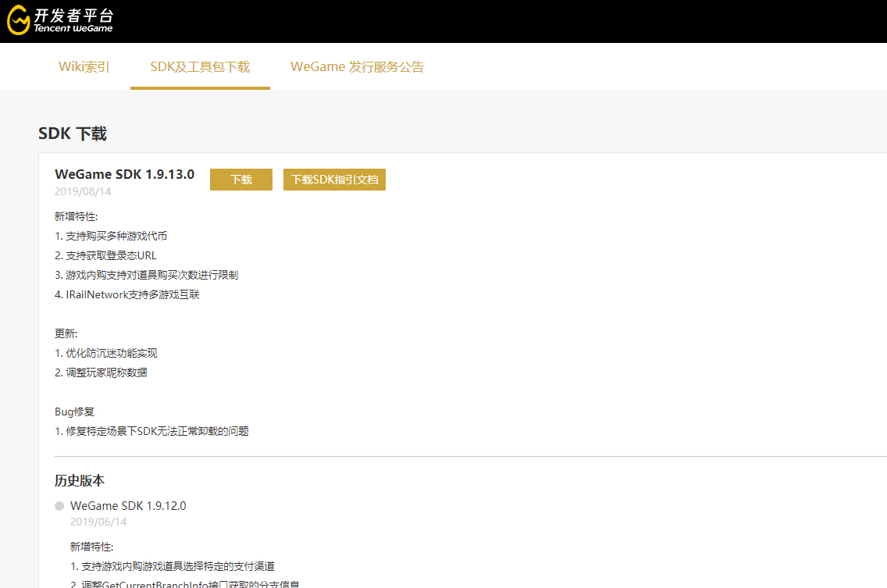Switch to the Wiki索引 tab
The image size is (887, 588).
coord(84,66)
